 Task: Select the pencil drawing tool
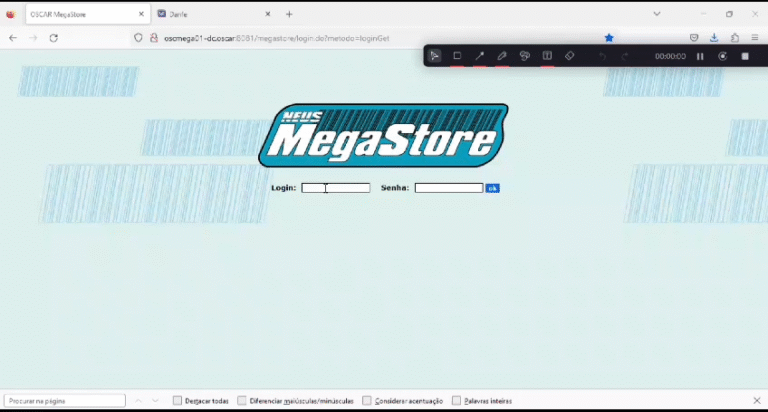pos(502,56)
